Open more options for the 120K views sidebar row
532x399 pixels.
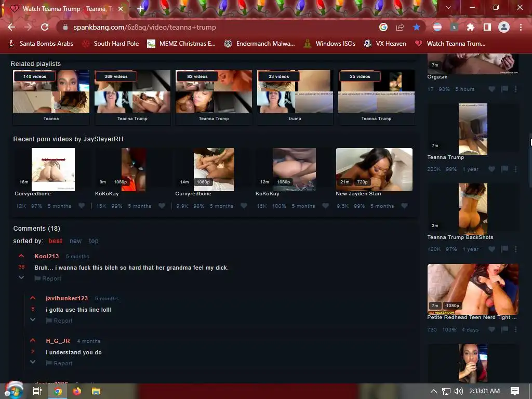516,249
